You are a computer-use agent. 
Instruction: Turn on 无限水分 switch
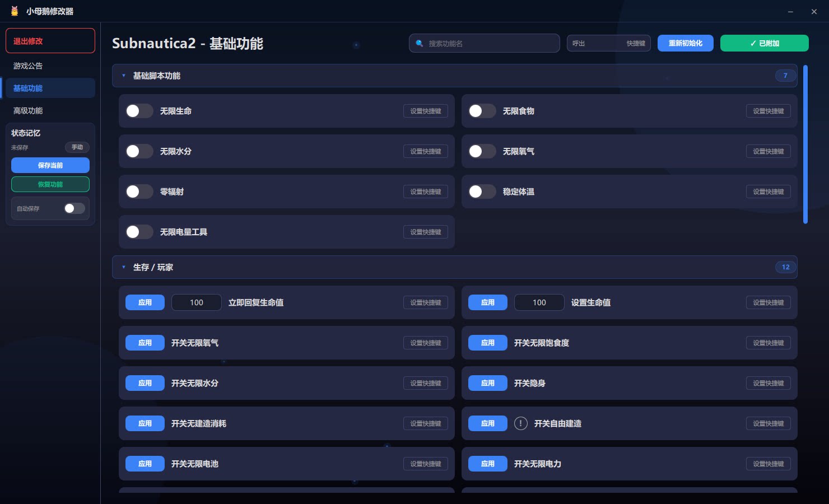click(x=139, y=151)
